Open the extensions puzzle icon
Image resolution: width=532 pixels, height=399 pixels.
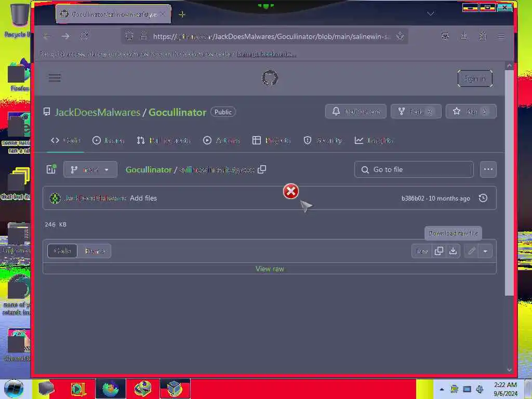[483, 36]
